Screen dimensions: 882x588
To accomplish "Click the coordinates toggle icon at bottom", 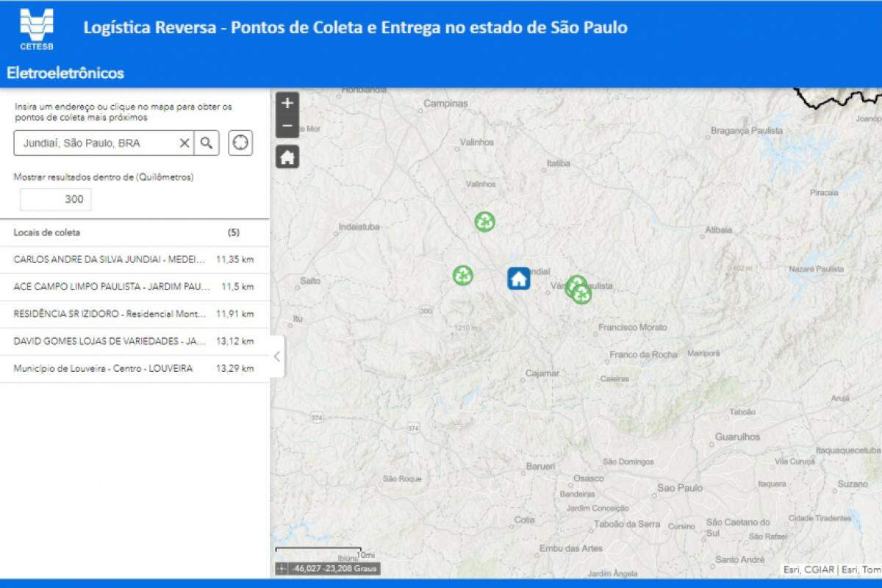I will [x=282, y=569].
